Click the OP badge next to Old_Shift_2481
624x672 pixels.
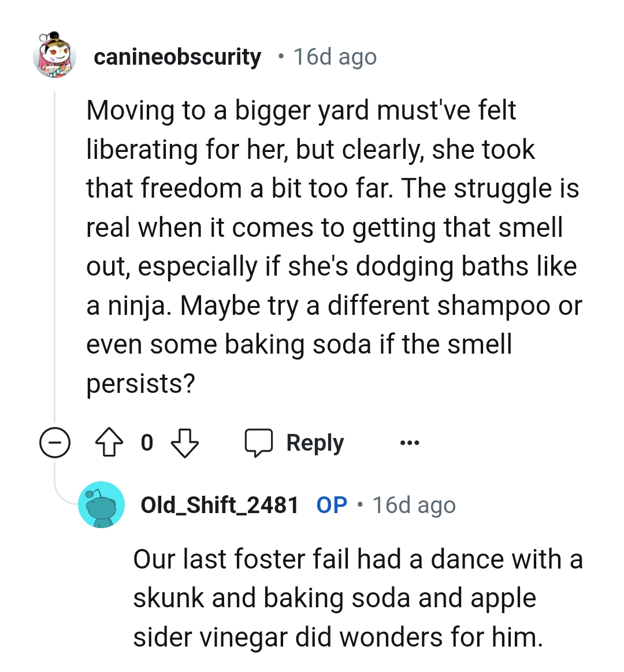(332, 504)
